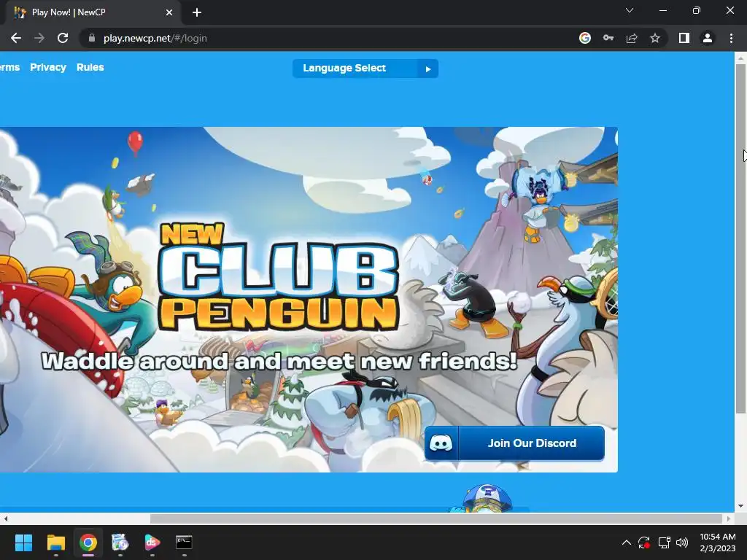This screenshot has width=747, height=560.
Task: Open the pink ds app taskbar icon
Action: pyautogui.click(x=152, y=542)
